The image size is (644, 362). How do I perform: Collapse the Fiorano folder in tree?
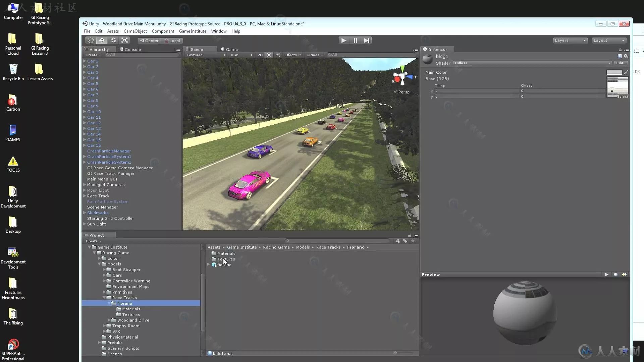click(109, 303)
